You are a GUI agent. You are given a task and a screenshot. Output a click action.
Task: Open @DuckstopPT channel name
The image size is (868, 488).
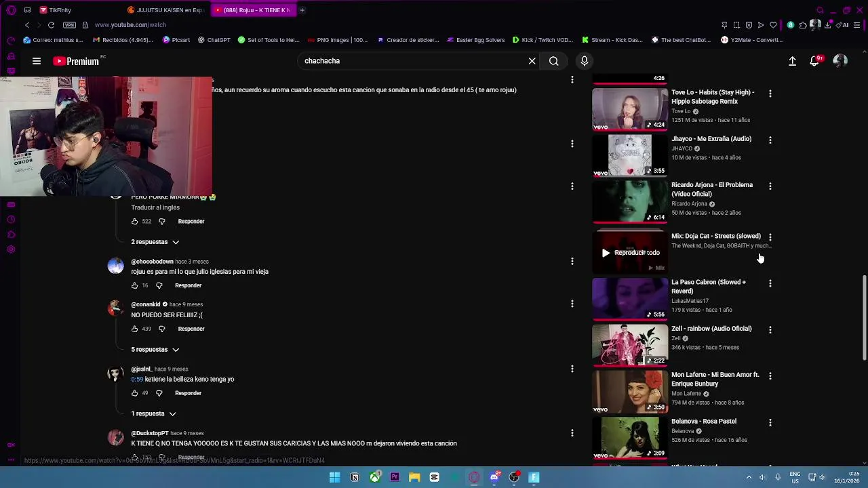(x=150, y=433)
